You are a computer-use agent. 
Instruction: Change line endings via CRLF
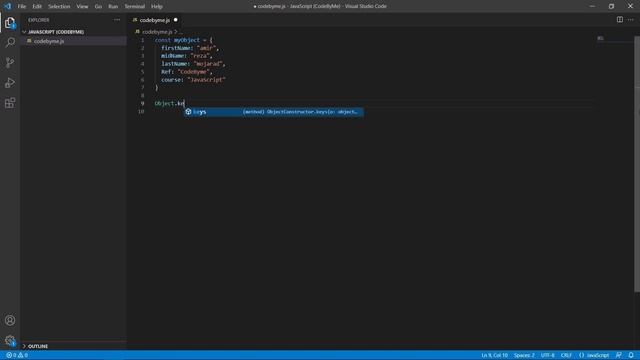pyautogui.click(x=566, y=355)
